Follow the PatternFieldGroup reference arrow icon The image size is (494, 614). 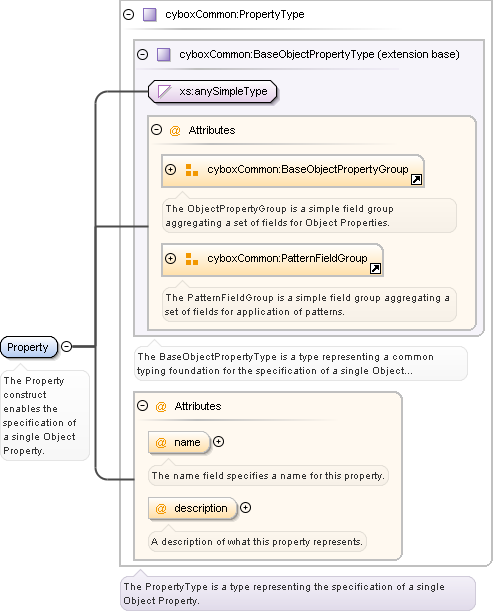(375, 269)
